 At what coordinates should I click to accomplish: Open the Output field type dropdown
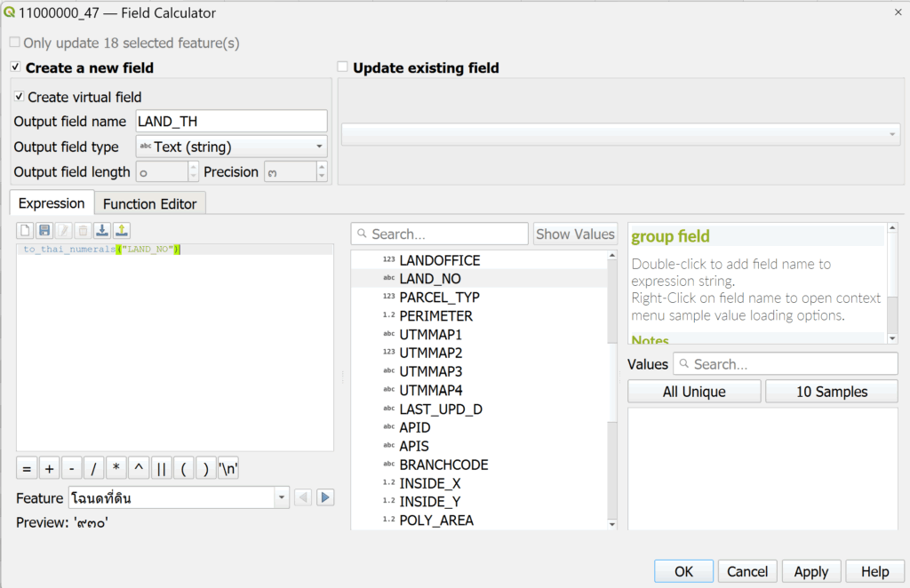(x=231, y=147)
